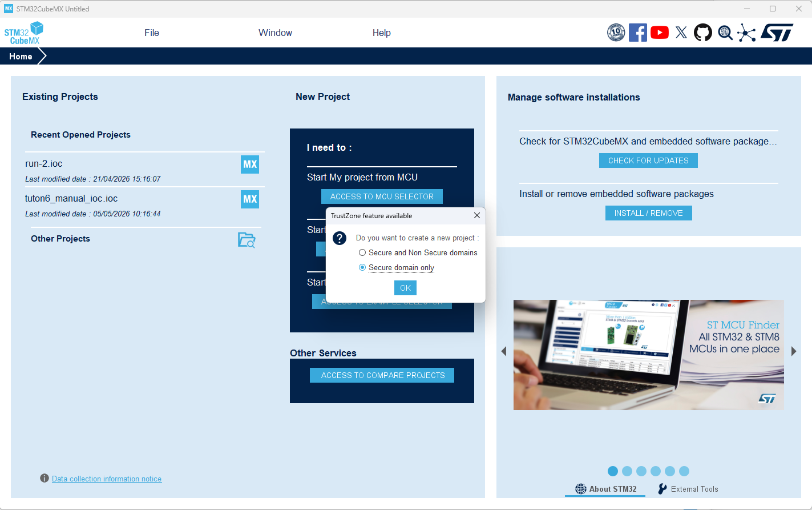Click the STM32CubeMX logo icon

[24, 33]
